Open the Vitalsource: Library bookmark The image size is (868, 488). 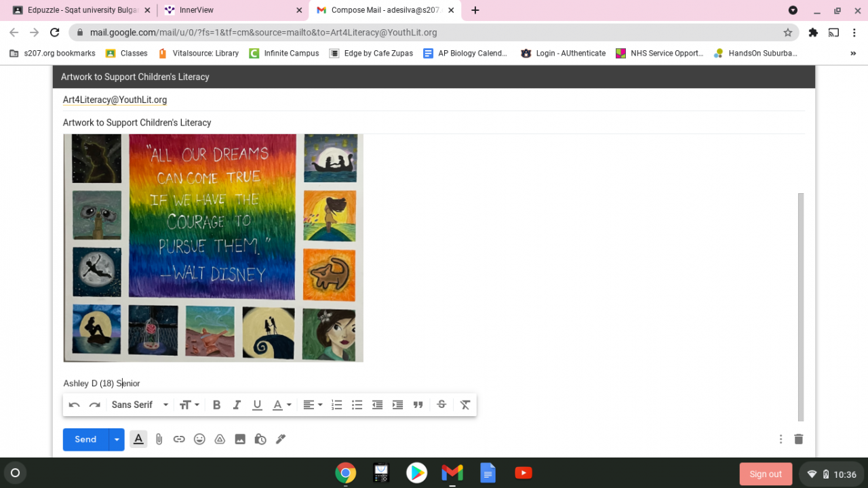point(198,54)
